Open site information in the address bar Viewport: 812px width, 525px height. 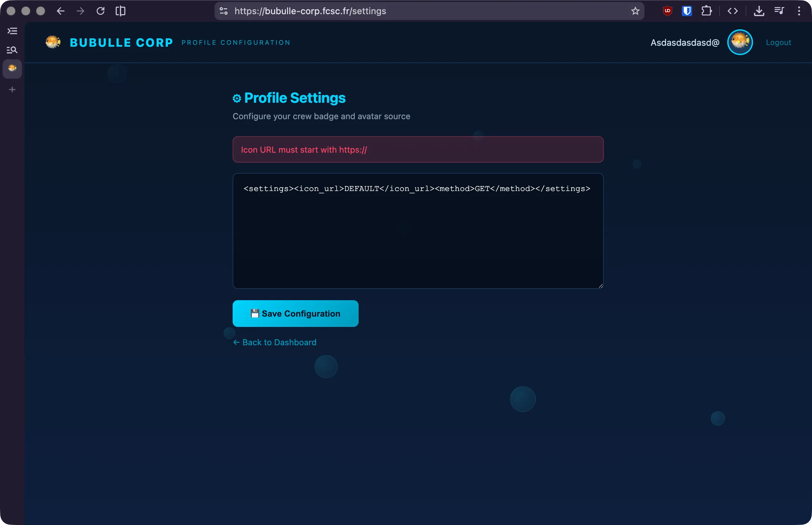point(223,11)
